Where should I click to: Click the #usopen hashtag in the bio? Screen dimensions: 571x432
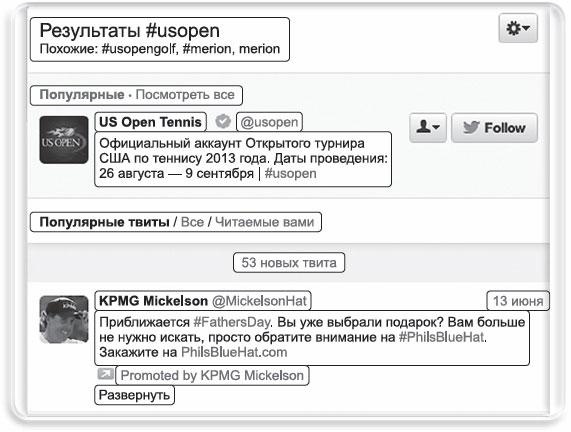point(290,173)
